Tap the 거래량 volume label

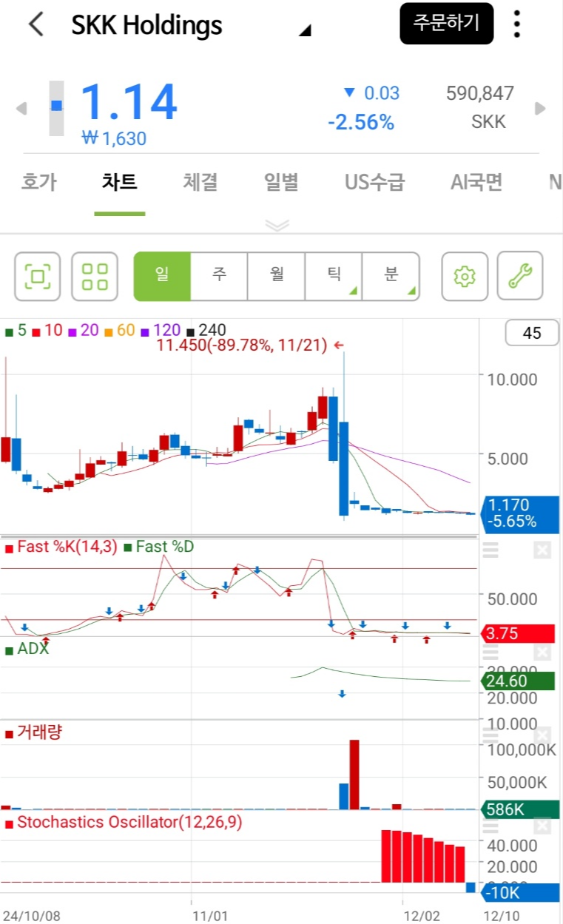[x=33, y=733]
